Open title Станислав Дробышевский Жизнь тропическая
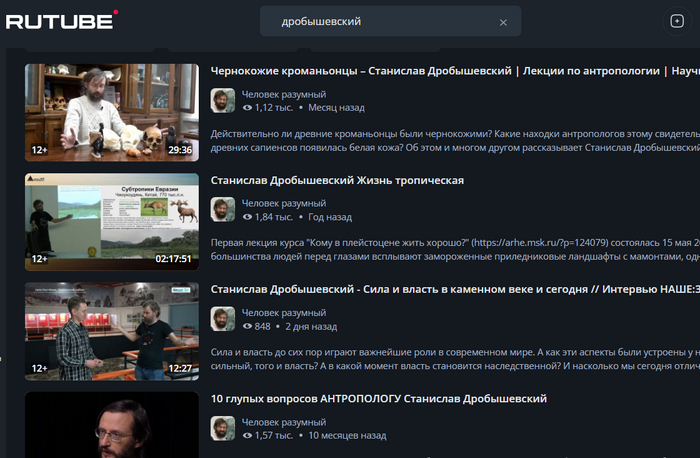This screenshot has height=458, width=700. [337, 180]
